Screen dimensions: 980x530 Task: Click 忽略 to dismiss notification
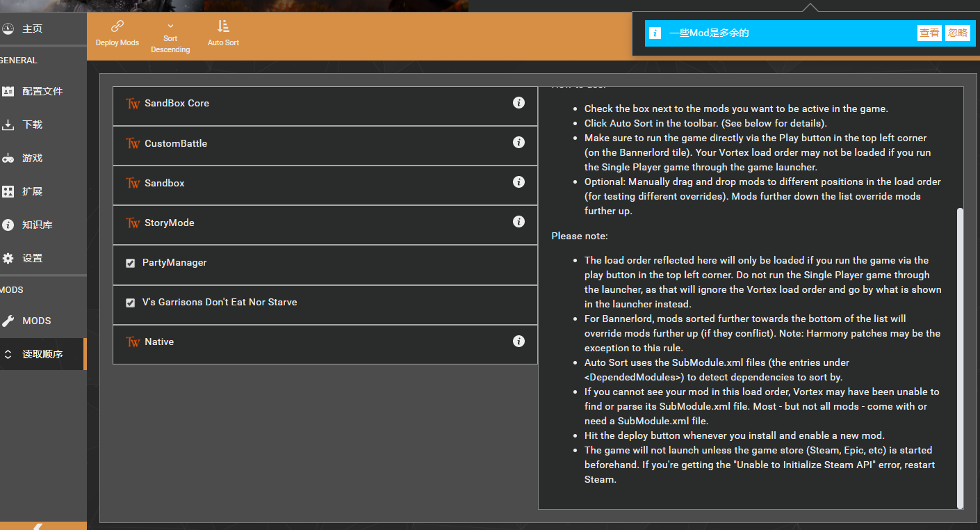pos(957,33)
